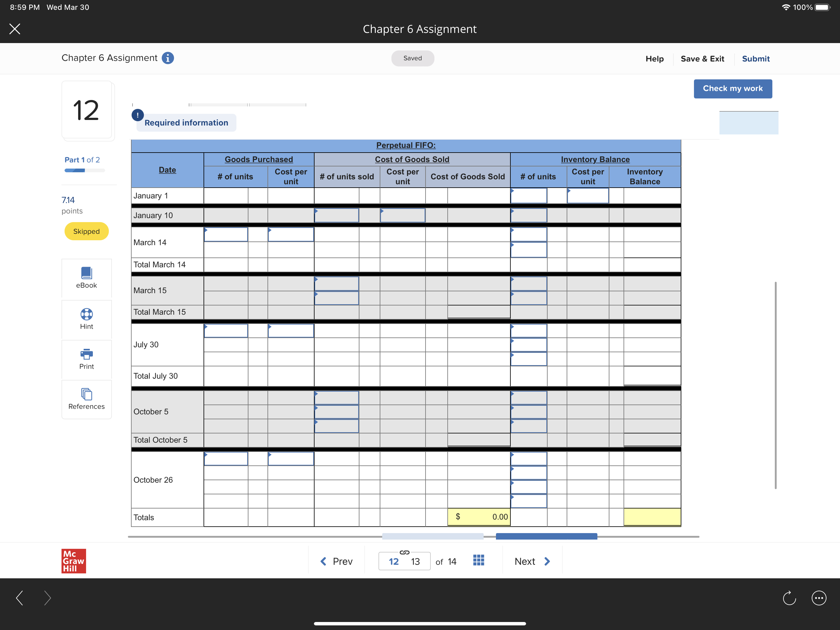The height and width of the screenshot is (630, 840).
Task: Select question 12 in pager
Action: pos(394,561)
